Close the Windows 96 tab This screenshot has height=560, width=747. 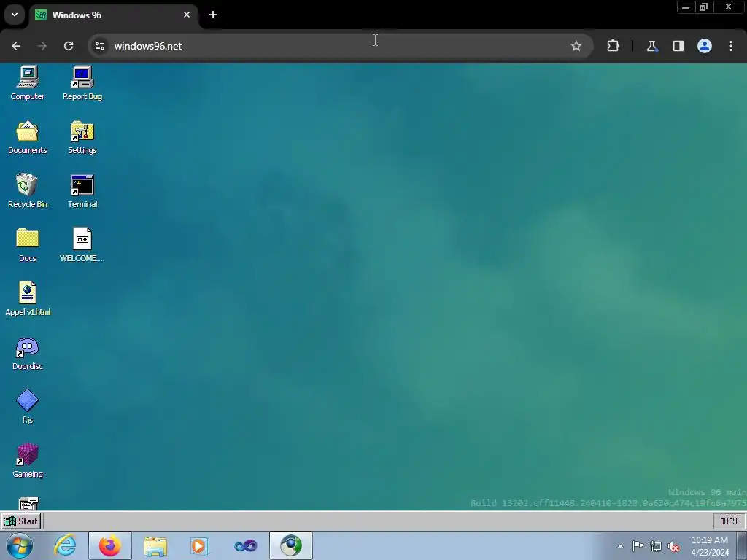tap(187, 15)
